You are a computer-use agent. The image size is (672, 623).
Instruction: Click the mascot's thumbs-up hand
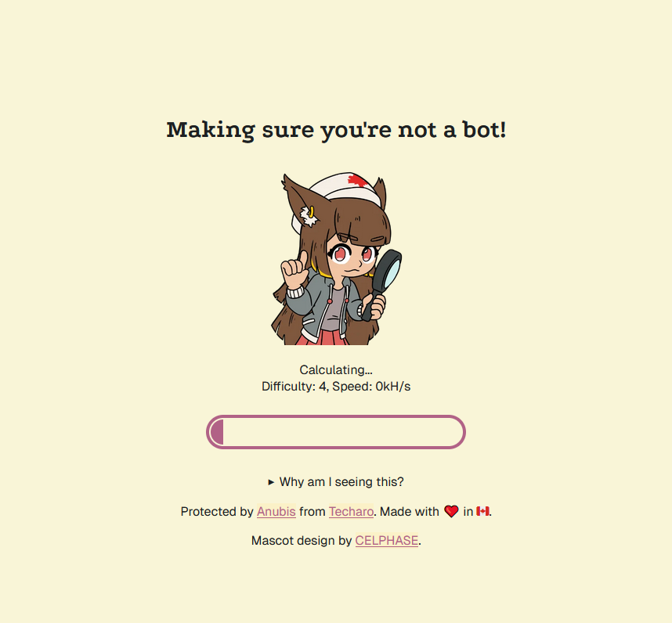[294, 270]
